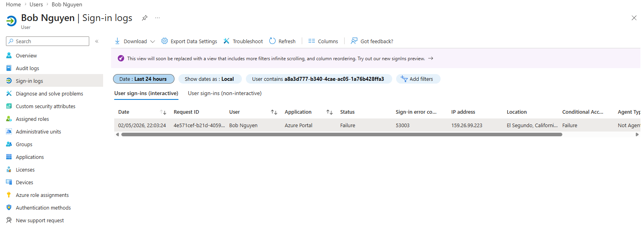Open signIns preview via banner arrow
The height and width of the screenshot is (227, 644).
pos(431,58)
